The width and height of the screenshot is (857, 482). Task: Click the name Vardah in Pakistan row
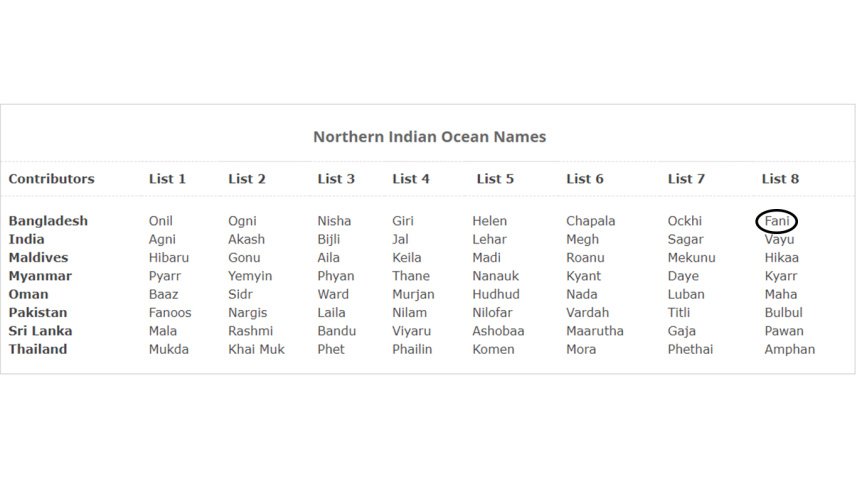(x=587, y=313)
